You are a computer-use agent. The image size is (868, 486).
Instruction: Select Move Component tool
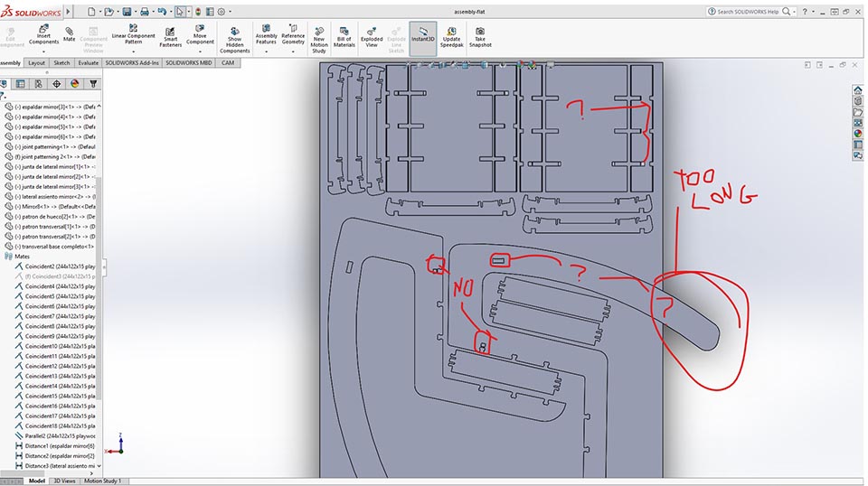click(x=200, y=34)
